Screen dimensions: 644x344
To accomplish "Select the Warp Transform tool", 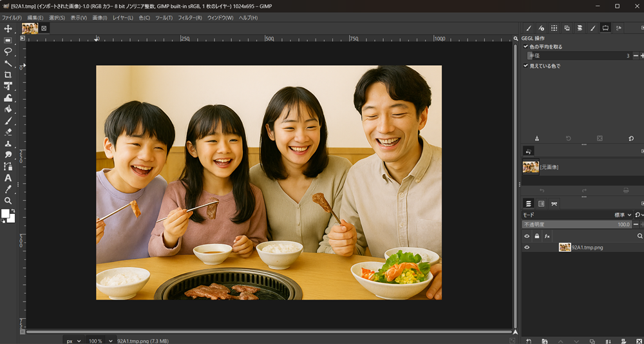I will click(x=8, y=98).
